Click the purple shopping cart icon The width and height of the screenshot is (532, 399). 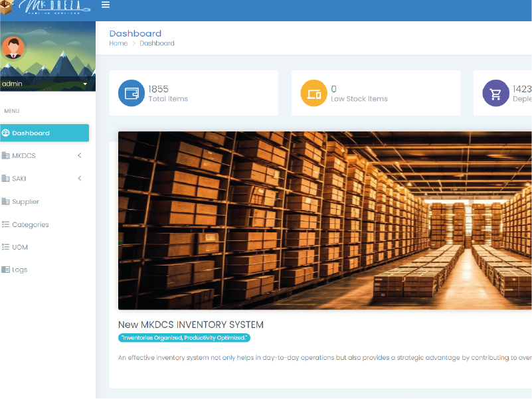[x=495, y=93]
